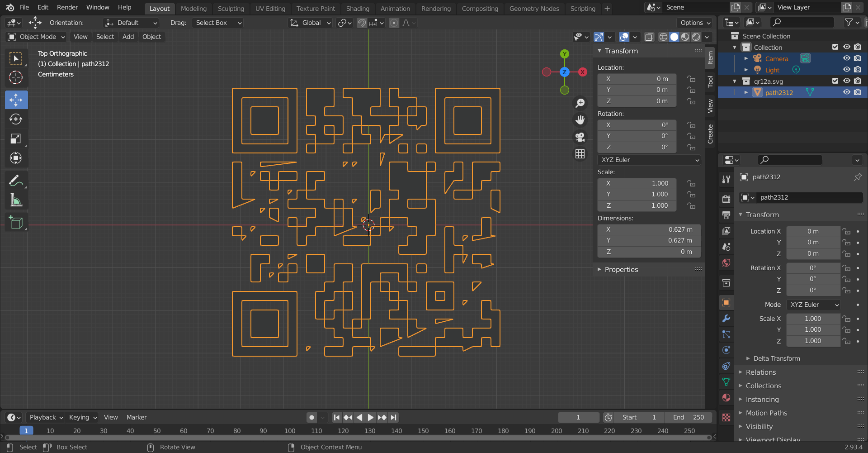The height and width of the screenshot is (453, 868).
Task: Open the Object Mode dropdown
Action: pyautogui.click(x=37, y=37)
